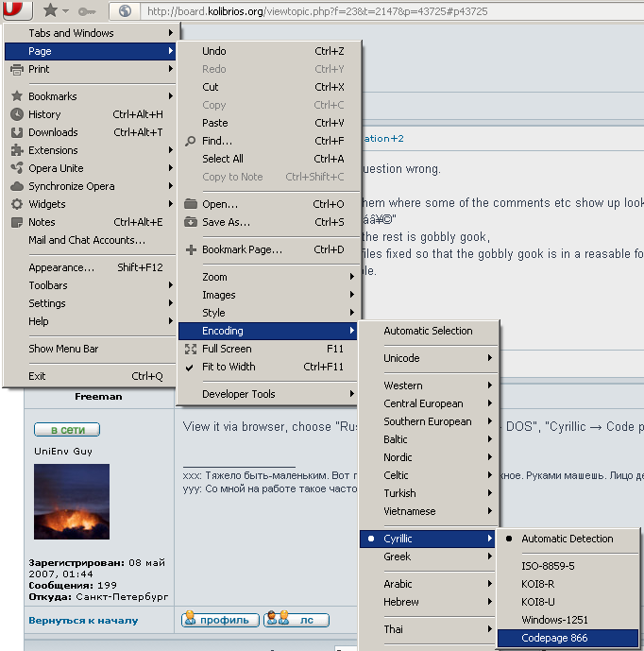Image resolution: width=644 pixels, height=651 pixels.
Task: Click the password wand key icon
Action: click(86, 11)
